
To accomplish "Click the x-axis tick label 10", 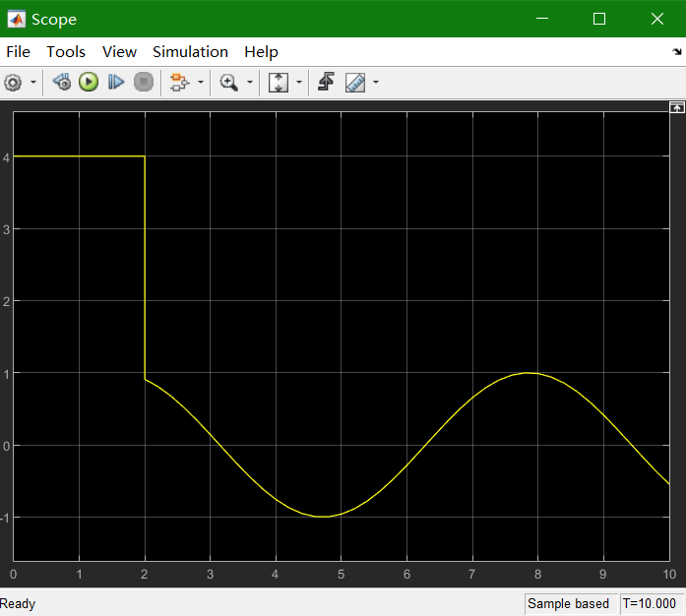I will pos(669,575).
